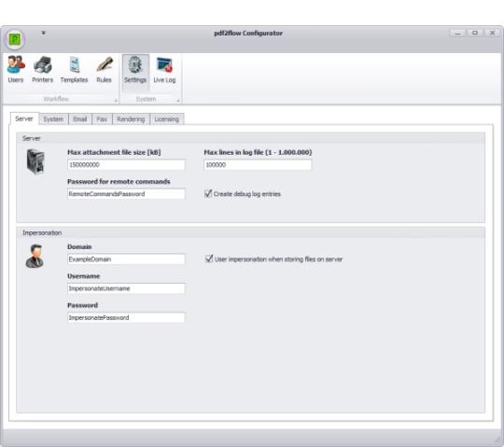
Task: Open the Templates section
Action: pos(75,70)
